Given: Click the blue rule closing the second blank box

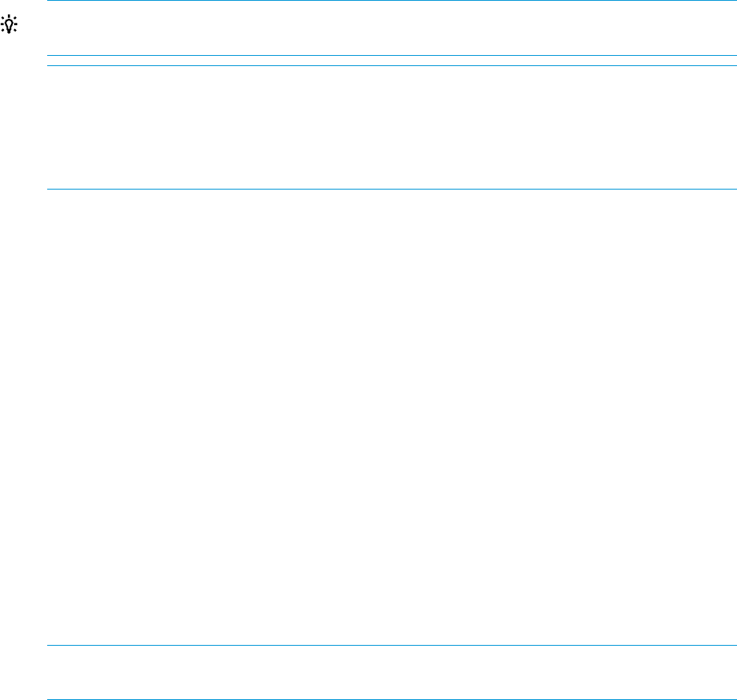Looking at the screenshot, I should (x=392, y=189).
